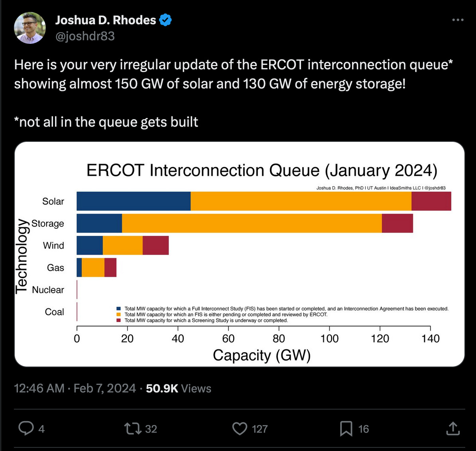Click Joshua D. Rhodes profile avatar

pyautogui.click(x=30, y=28)
